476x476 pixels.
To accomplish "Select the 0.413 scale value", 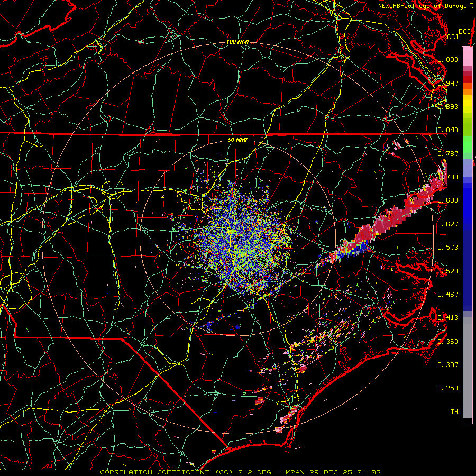I will pyautogui.click(x=448, y=318).
